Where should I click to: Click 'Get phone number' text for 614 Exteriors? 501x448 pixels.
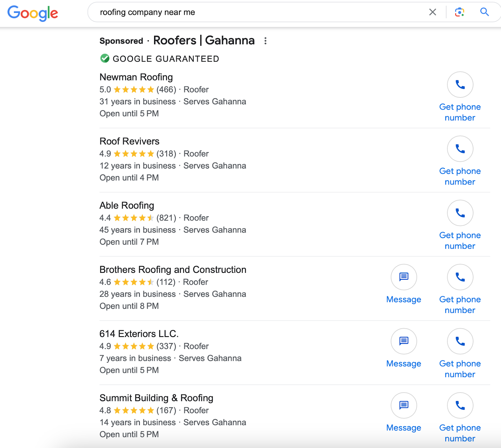(460, 369)
